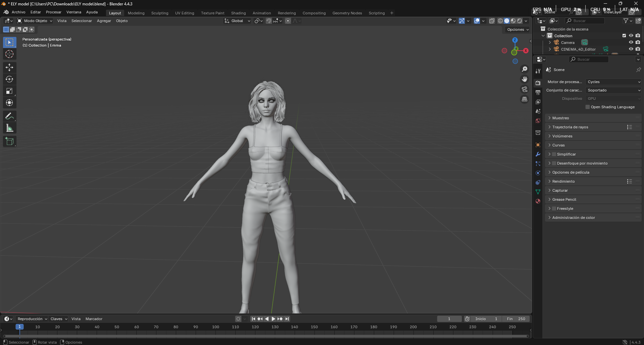Toggle the Collection checkbox in the outliner
The image size is (644, 345).
pyautogui.click(x=624, y=36)
